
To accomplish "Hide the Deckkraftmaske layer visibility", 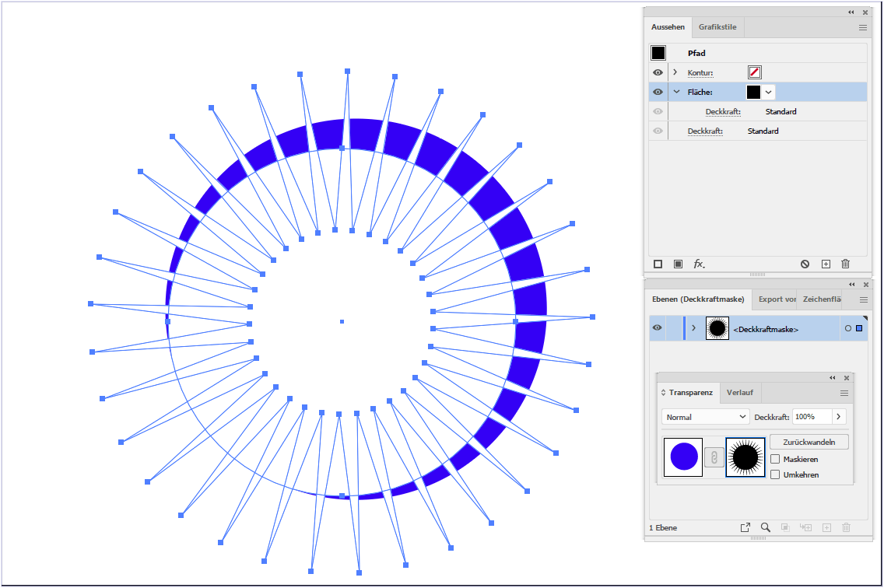I will click(658, 327).
